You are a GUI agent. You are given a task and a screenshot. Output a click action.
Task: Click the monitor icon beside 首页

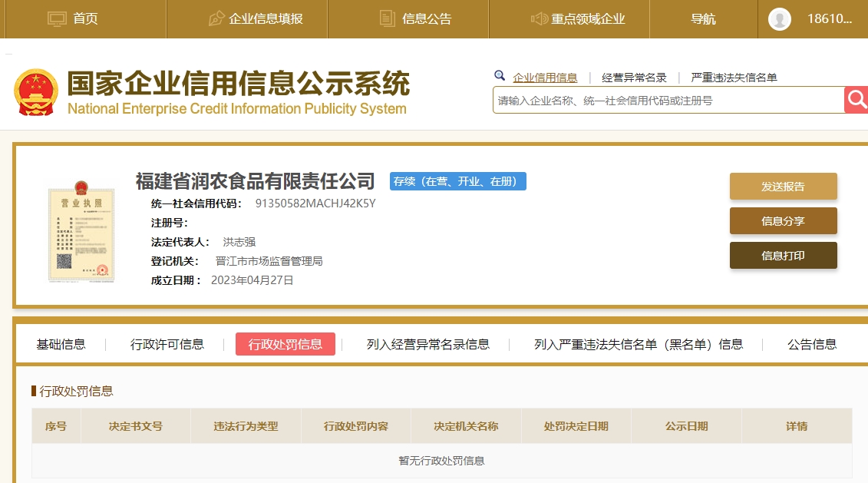pos(58,18)
